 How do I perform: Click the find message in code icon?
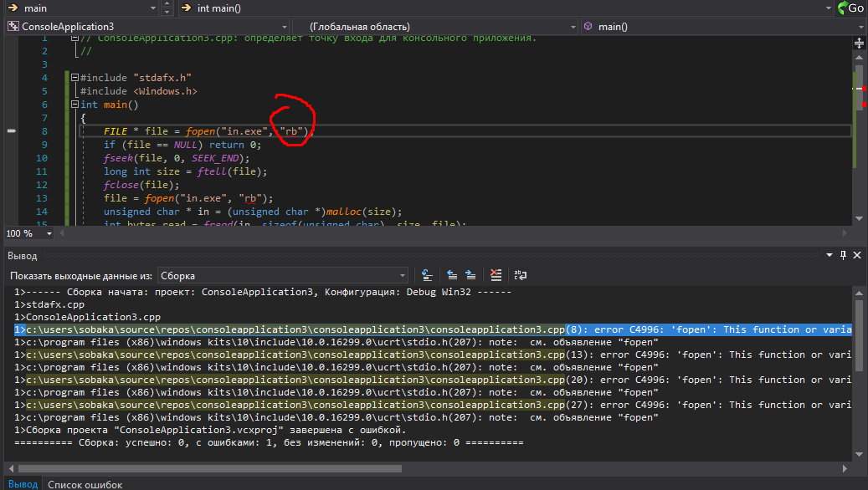[x=427, y=274]
